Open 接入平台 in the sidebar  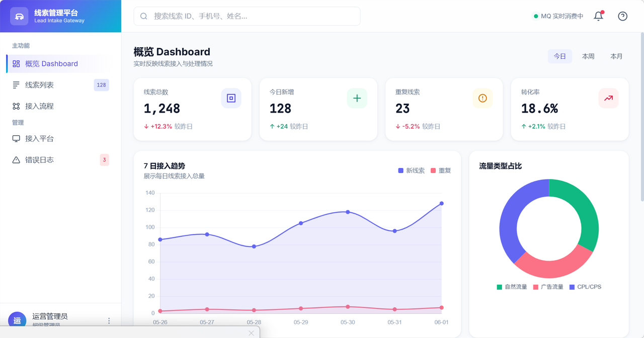pyautogui.click(x=60, y=138)
